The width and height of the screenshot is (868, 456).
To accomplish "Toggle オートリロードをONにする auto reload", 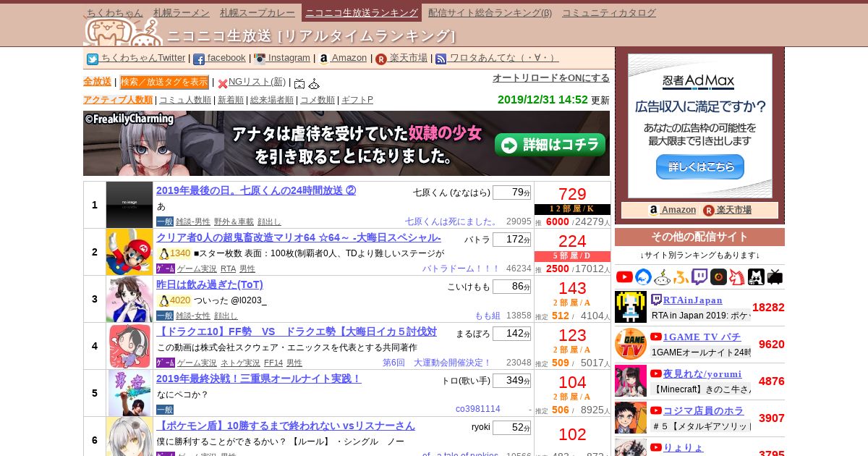I will pyautogui.click(x=551, y=78).
